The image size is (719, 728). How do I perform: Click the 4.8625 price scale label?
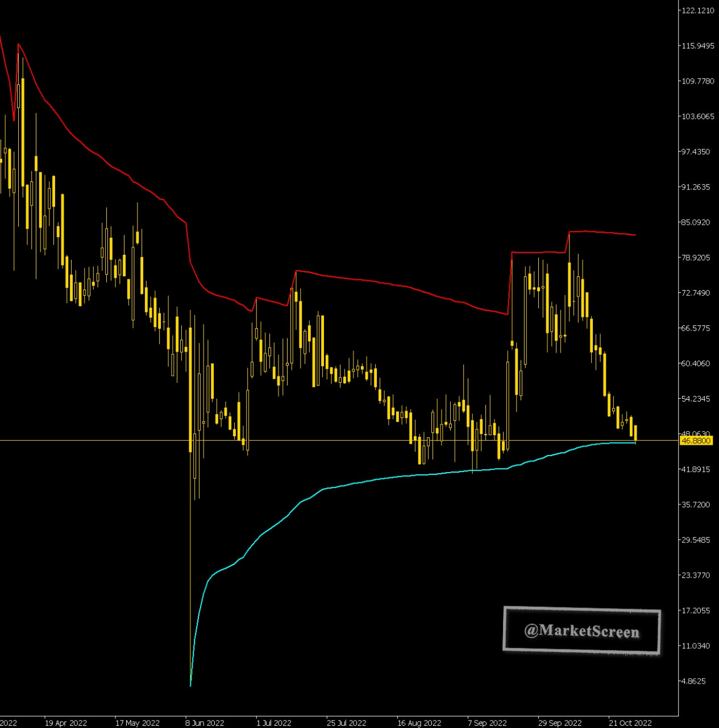(x=693, y=681)
